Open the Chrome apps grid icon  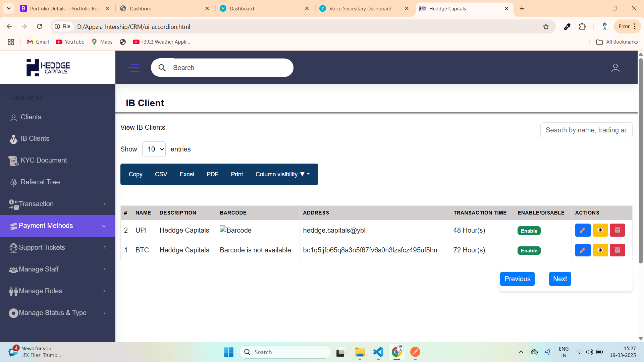(x=11, y=42)
